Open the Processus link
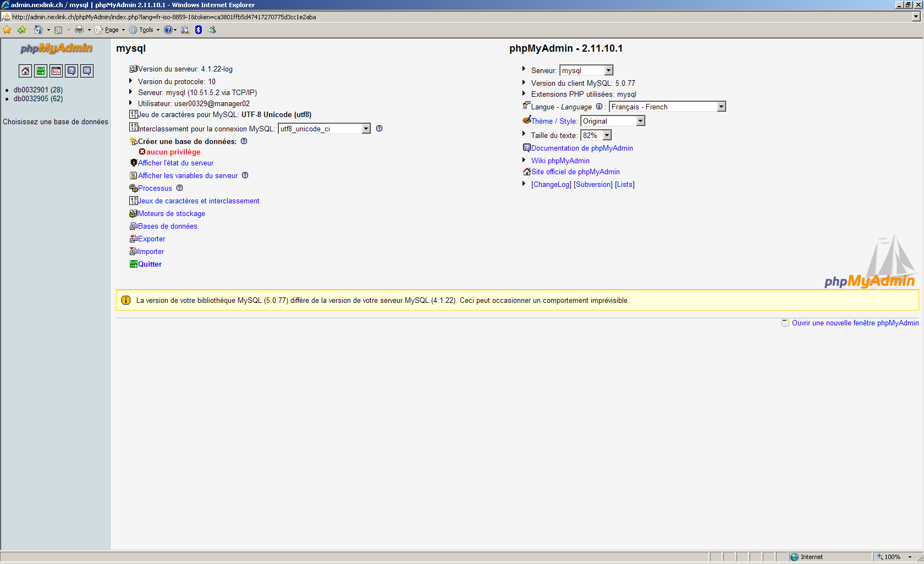Image resolution: width=924 pixels, height=564 pixels. click(155, 188)
